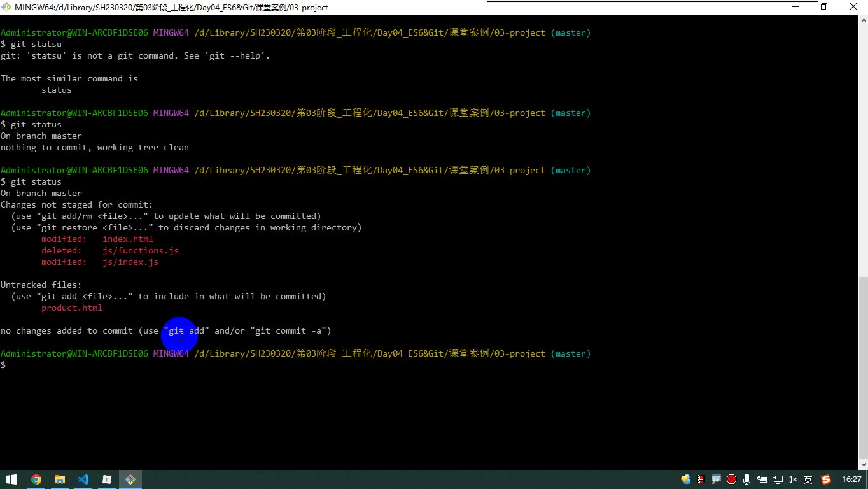Open Google Chrome from the taskbar

36,479
